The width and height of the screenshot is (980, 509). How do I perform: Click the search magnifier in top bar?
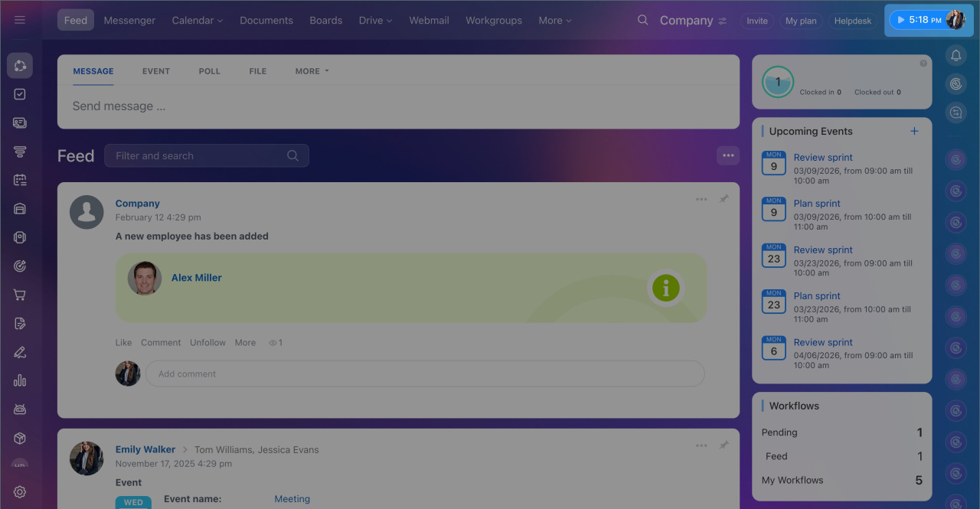click(642, 21)
